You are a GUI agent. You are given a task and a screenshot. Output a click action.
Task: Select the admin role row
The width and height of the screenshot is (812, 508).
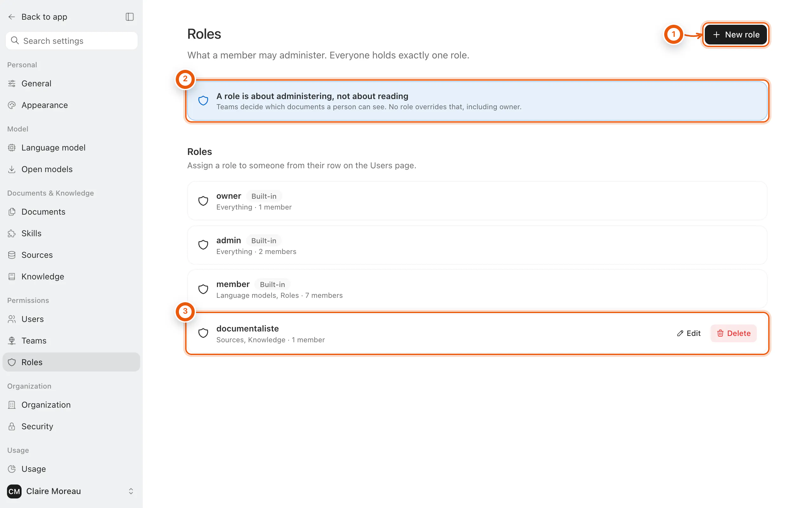tap(477, 245)
